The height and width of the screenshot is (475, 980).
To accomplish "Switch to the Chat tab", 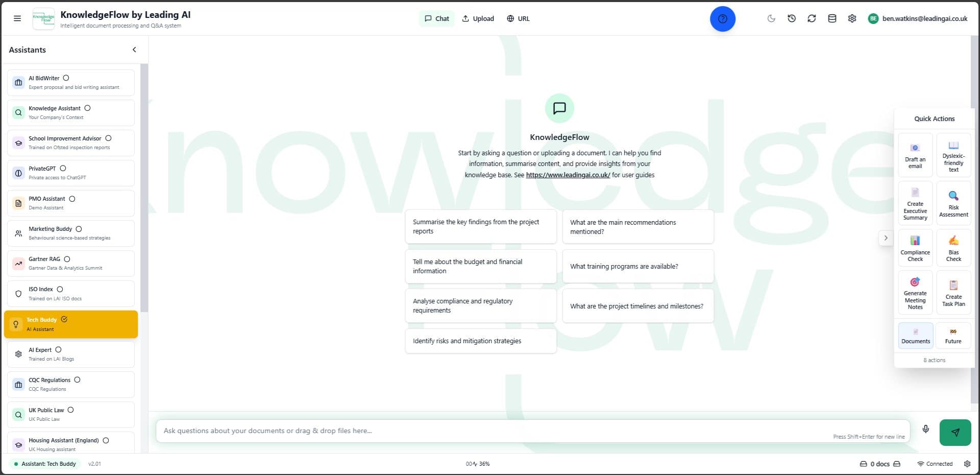I will click(x=437, y=18).
